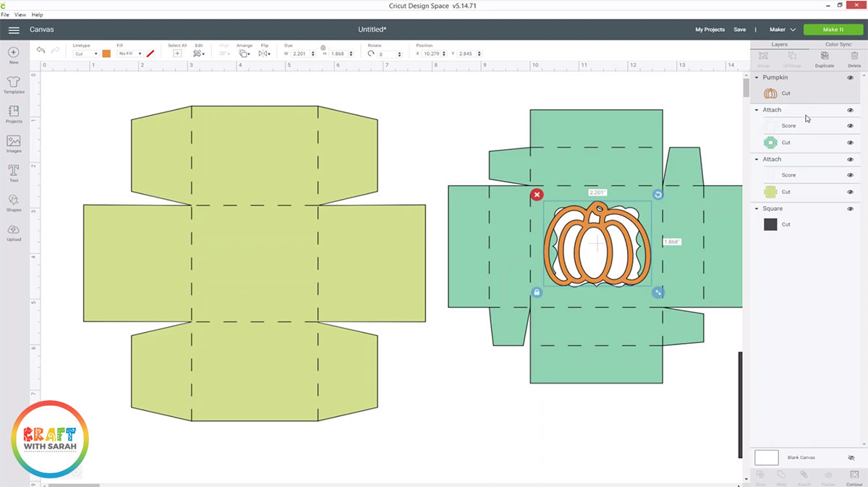
Task: Switch to the Color Sync tab
Action: [838, 44]
